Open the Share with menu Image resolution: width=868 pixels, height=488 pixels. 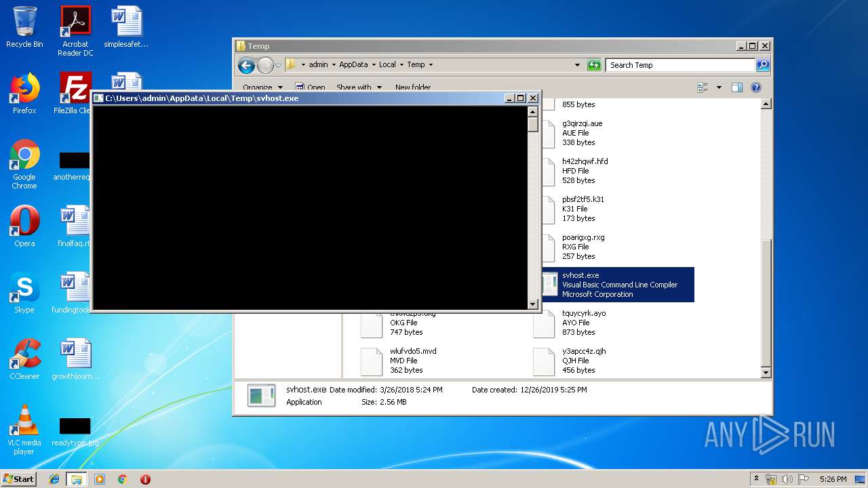click(359, 87)
